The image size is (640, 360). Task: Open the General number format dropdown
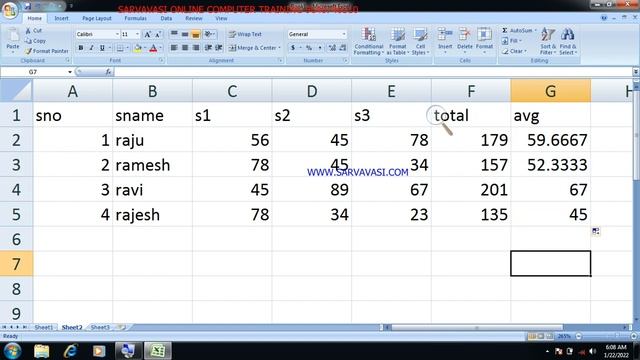344,34
